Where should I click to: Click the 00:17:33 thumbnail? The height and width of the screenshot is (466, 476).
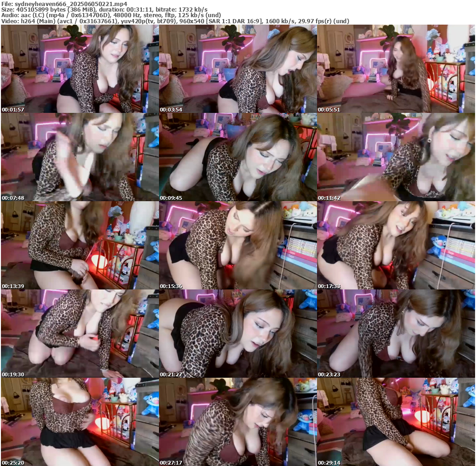[396, 245]
